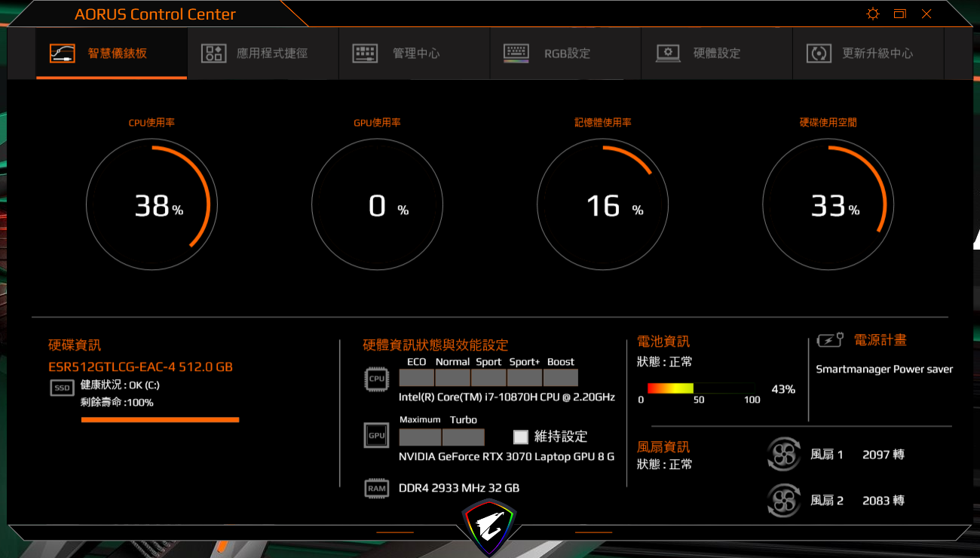The width and height of the screenshot is (980, 558).
Task: Select Normal CPU performance mode
Action: 452,378
